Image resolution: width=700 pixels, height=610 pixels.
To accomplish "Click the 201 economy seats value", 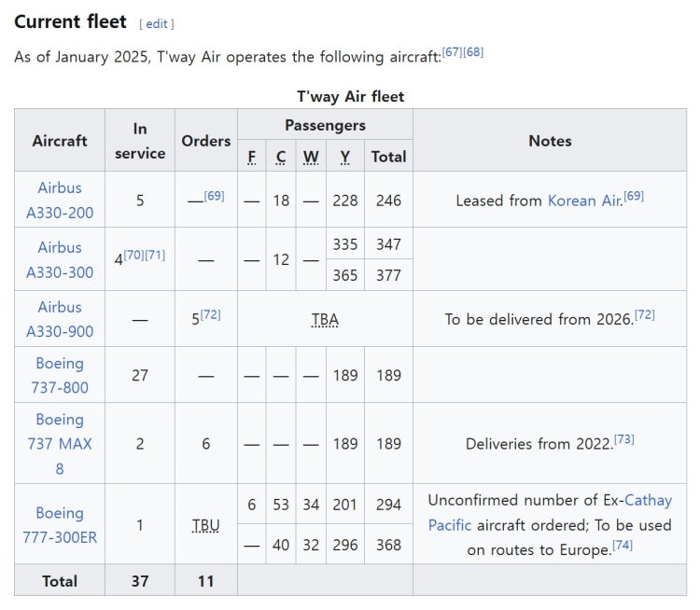I will point(345,505).
